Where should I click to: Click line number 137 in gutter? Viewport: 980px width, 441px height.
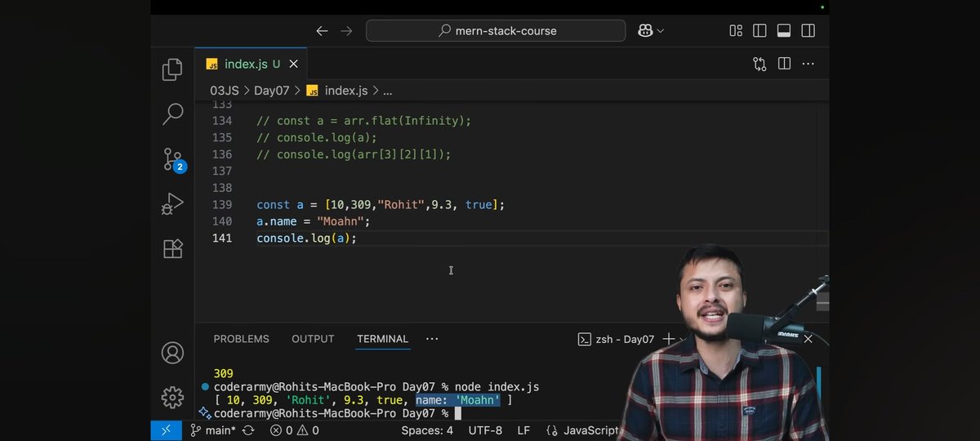pos(221,171)
